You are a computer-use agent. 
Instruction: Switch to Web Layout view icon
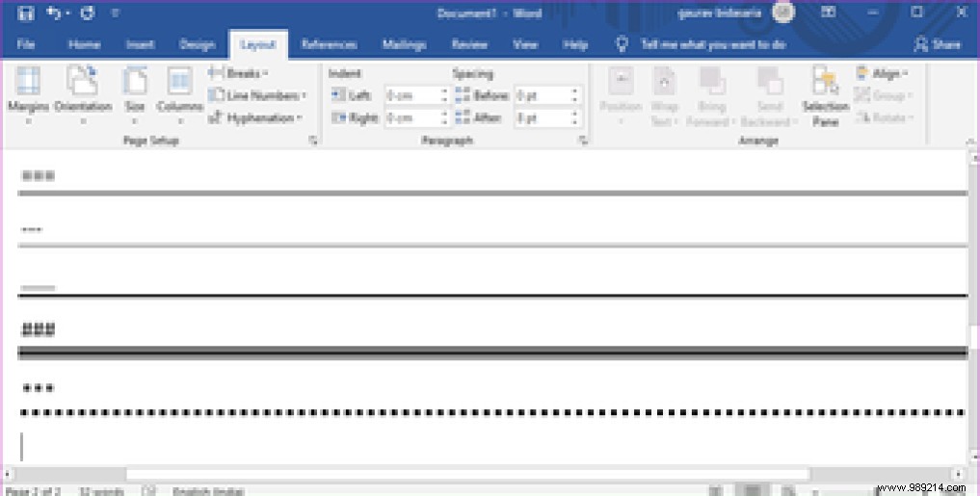(x=789, y=491)
